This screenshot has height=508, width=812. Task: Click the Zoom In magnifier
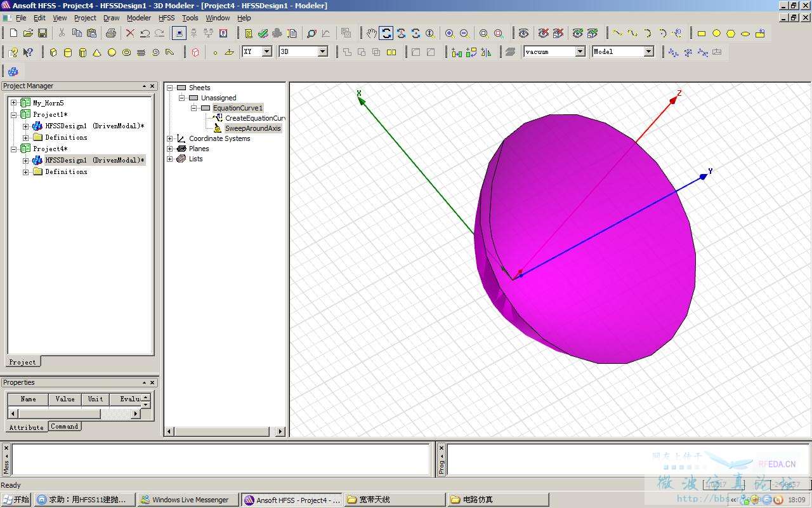pyautogui.click(x=450, y=33)
